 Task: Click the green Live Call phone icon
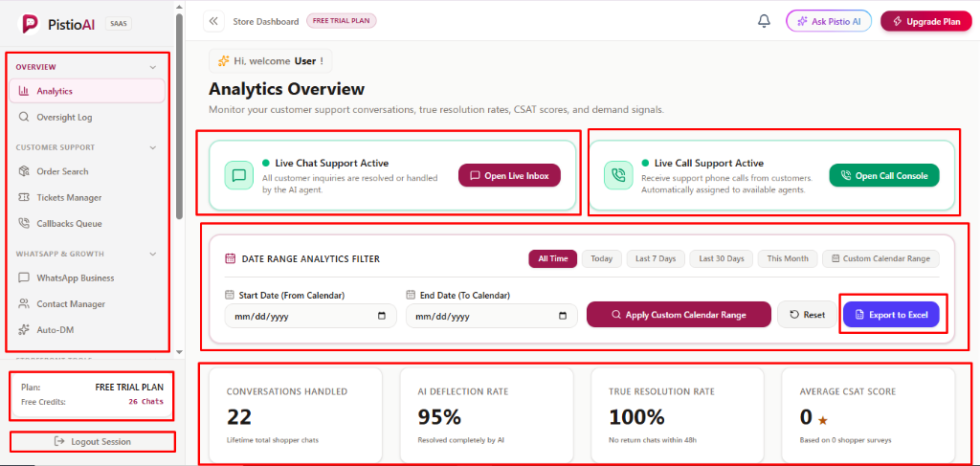tap(618, 175)
